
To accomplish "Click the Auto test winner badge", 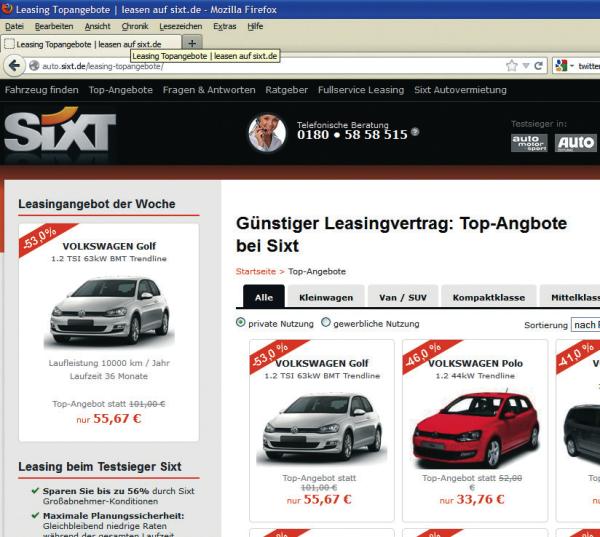I will tap(576, 143).
